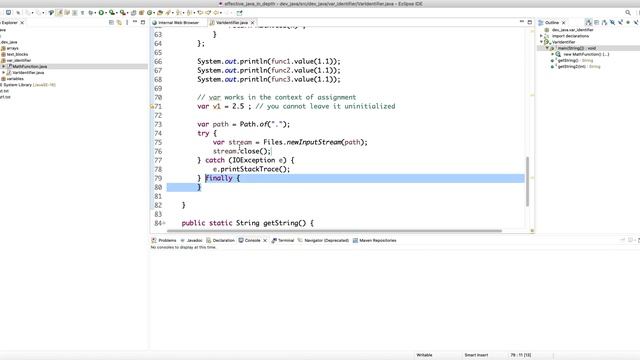This screenshot has height=360, width=640.
Task: Click the Search magnifier icon at the top right
Action: pyautogui.click(x=628, y=13)
